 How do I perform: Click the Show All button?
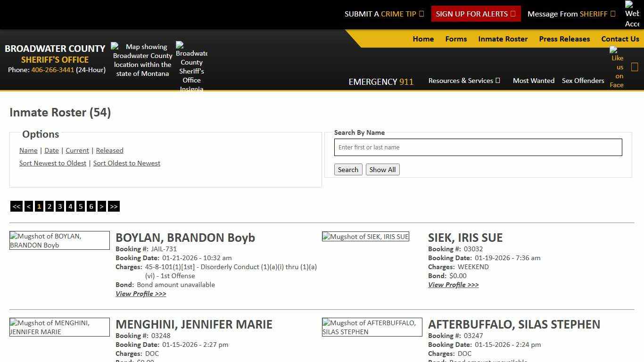click(382, 169)
